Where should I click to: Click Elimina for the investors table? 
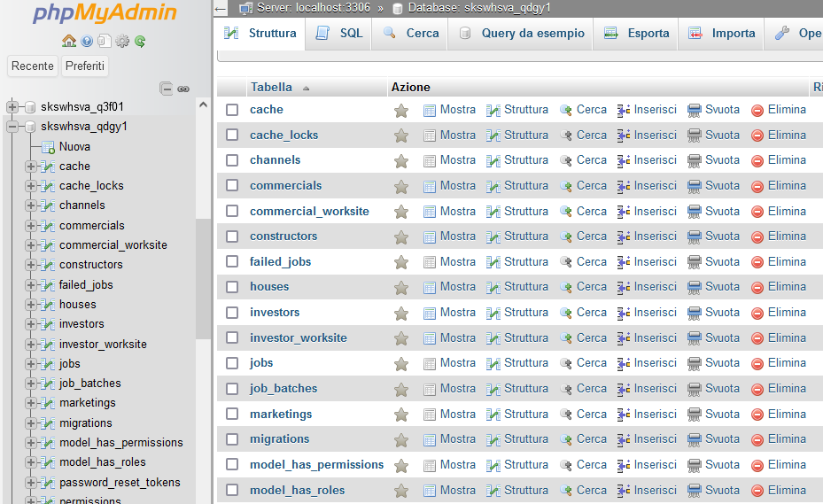coord(779,313)
